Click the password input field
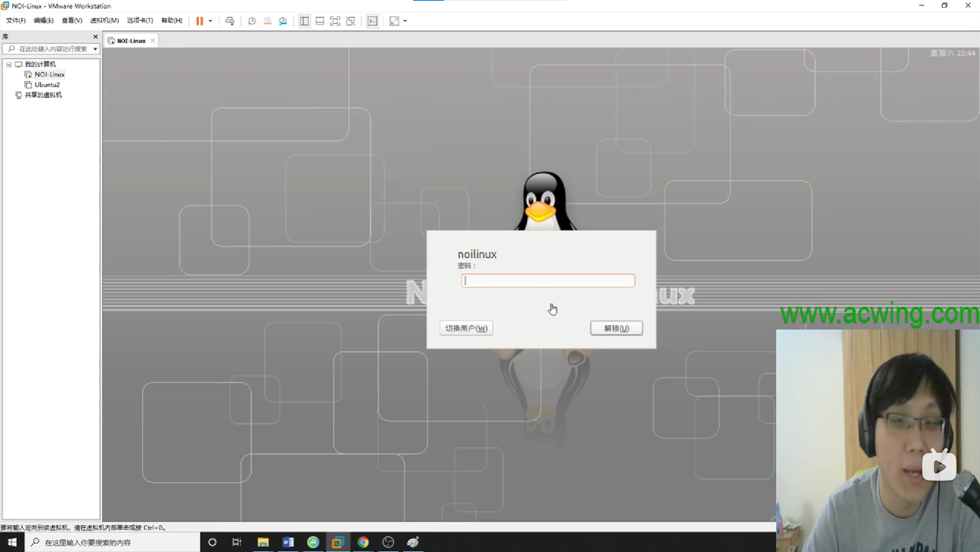 click(548, 281)
